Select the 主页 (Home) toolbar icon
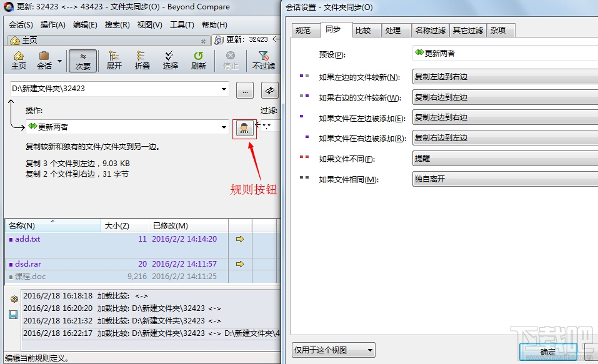The width and height of the screenshot is (598, 364). (x=18, y=60)
